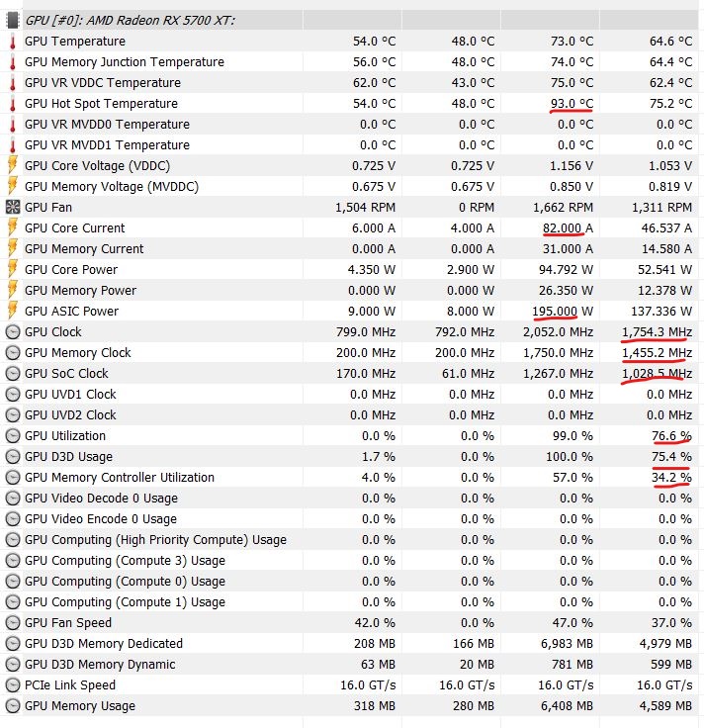Click the 94.792 W core power maximum
Screen dimensions: 704x728
[567, 270]
